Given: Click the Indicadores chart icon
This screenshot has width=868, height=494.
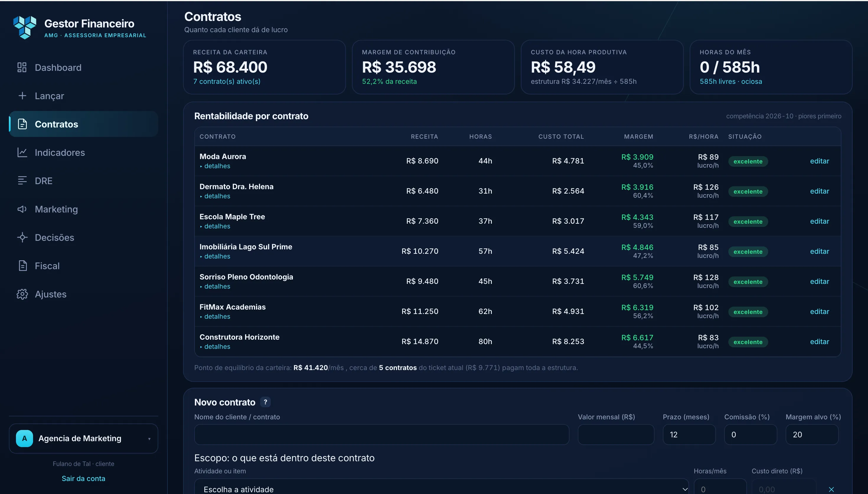Looking at the screenshot, I should (x=22, y=152).
